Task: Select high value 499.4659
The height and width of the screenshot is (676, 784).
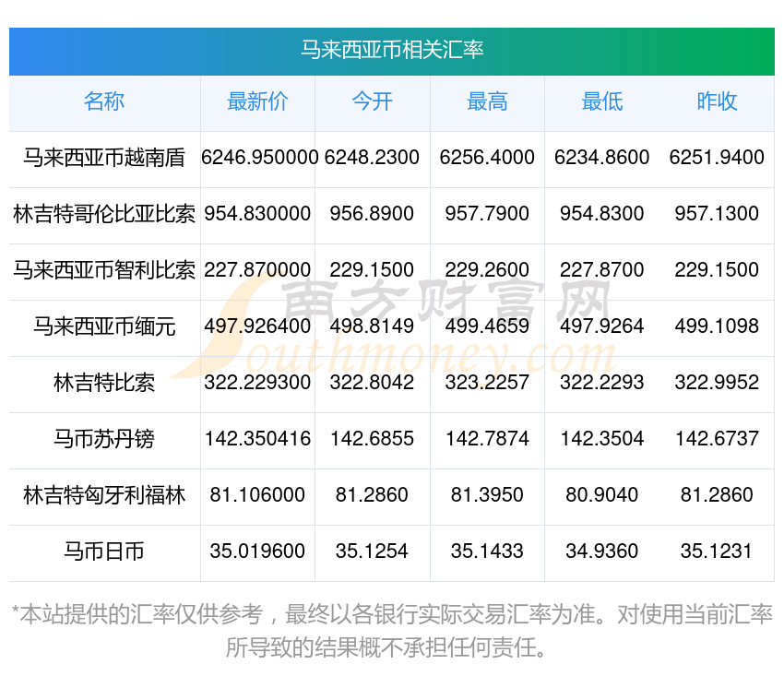Action: (x=487, y=326)
